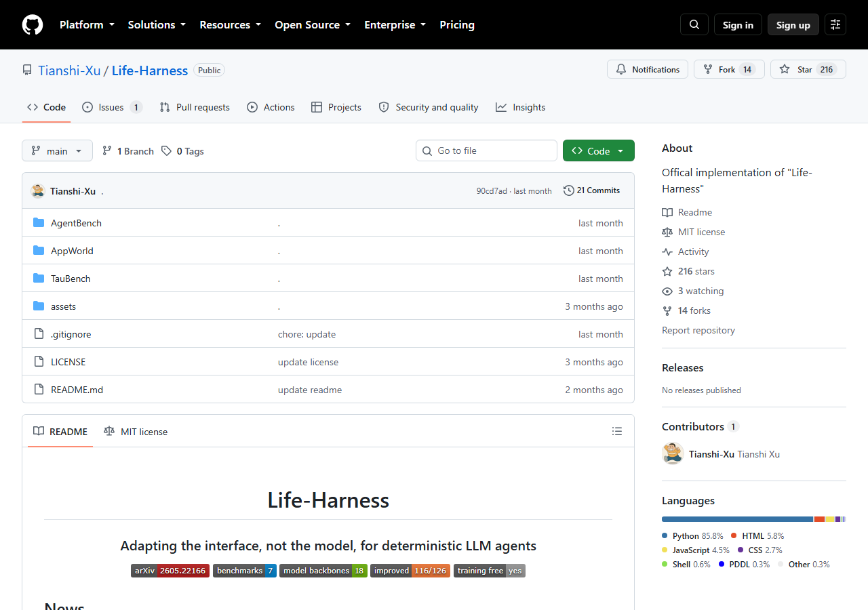Open the AppWorld folder
The width and height of the screenshot is (868, 610).
click(x=72, y=251)
